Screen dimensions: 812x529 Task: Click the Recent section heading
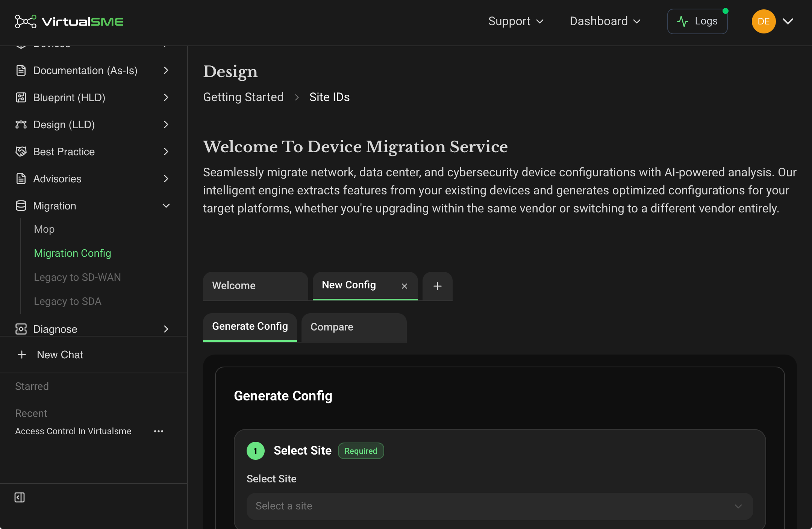(31, 413)
